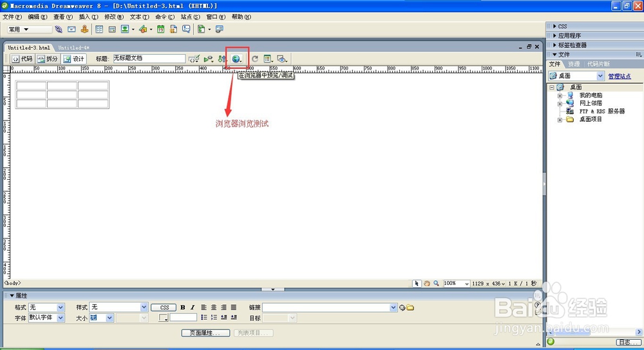Screen dimensions: 644x350
Task: Click the CSS button in properties
Action: click(x=164, y=307)
